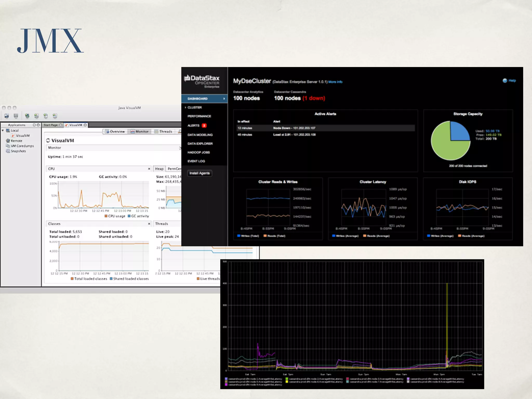532x399 pixels.
Task: Minimize the Applications panel in VisualVM
Action: 34,125
